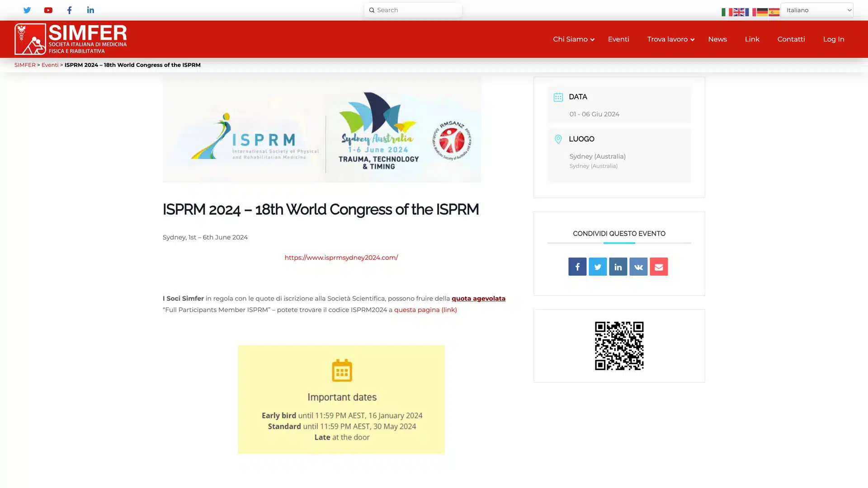Share event on Twitter
868x488 pixels.
598,267
